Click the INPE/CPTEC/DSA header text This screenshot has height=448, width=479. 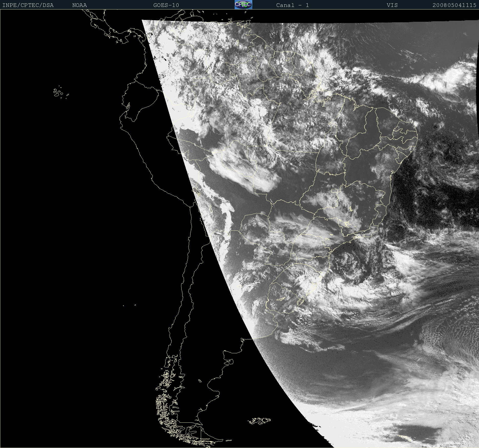coord(28,5)
